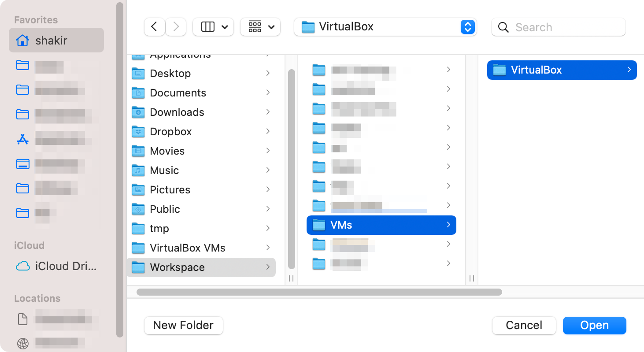Viewport: 644px width, 352px height.
Task: Click the App Store-style Applications sidebar icon
Action: [x=22, y=139]
